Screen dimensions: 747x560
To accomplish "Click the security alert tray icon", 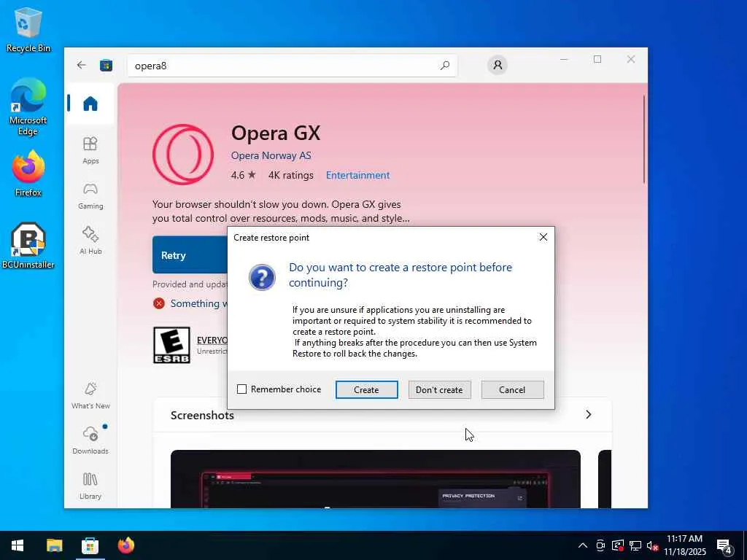I will (618, 545).
